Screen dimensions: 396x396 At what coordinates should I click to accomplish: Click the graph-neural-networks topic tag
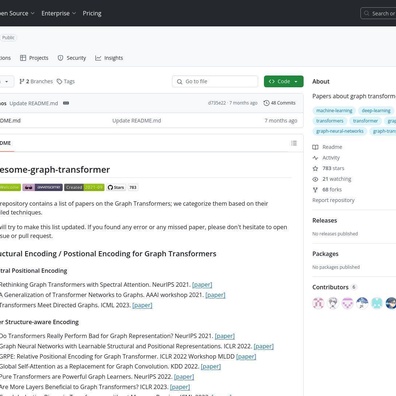(x=340, y=131)
